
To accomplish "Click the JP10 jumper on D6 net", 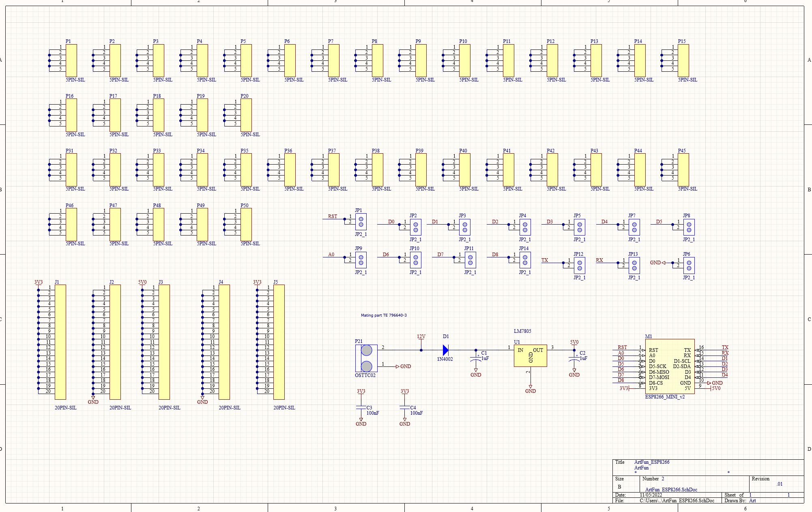I will [x=416, y=260].
